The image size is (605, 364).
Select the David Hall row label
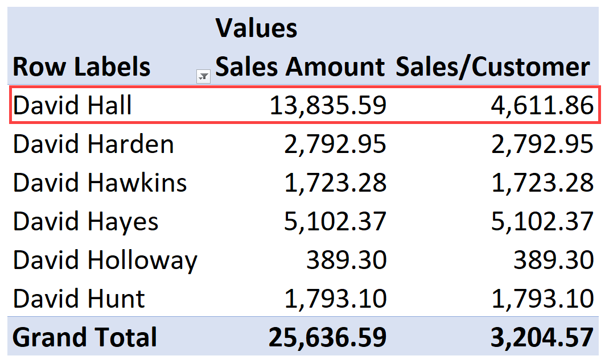tap(72, 105)
